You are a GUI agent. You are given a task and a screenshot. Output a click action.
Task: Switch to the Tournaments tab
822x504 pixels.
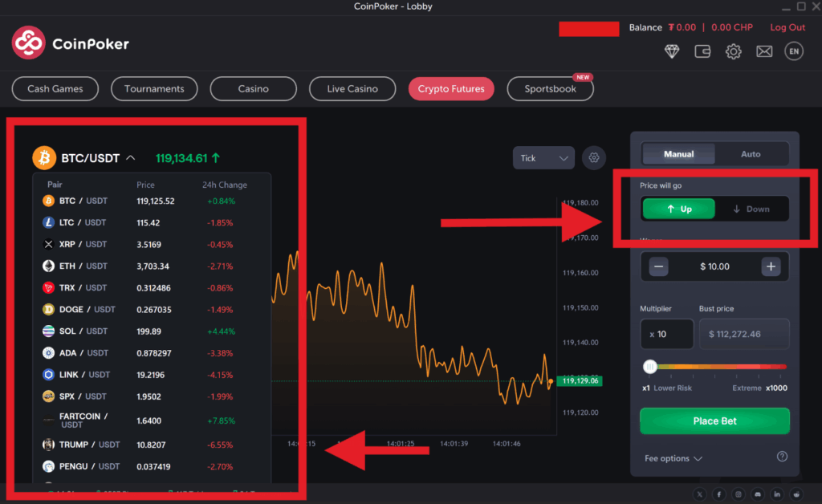(x=154, y=88)
